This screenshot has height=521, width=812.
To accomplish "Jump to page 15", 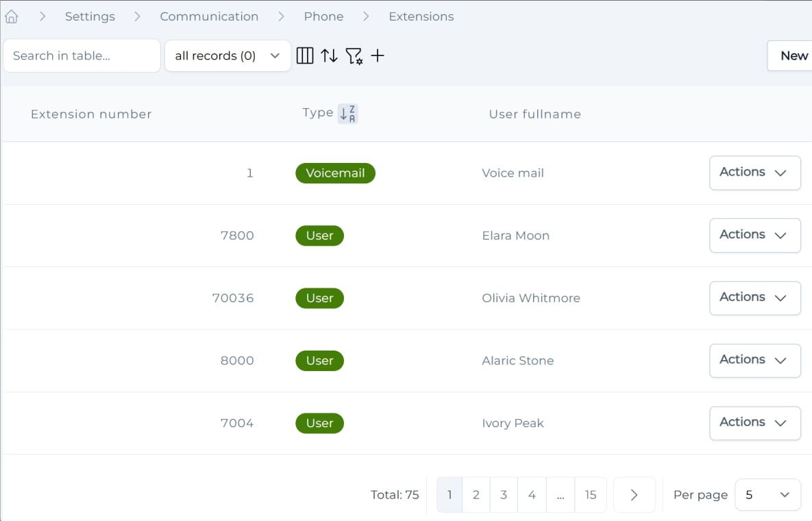I will (x=591, y=495).
